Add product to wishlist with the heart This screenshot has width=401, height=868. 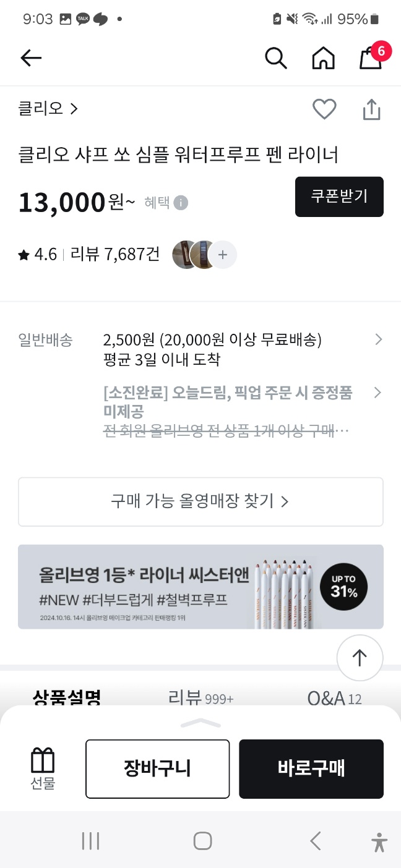(324, 109)
